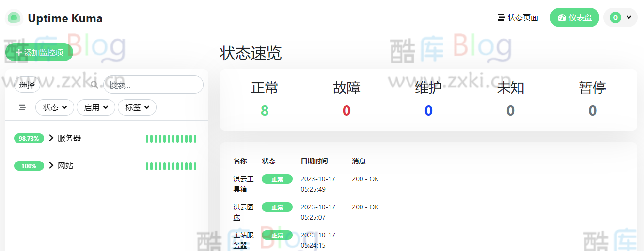Viewport: 644px width, 251px height.
Task: Click the list sort/filter lines icon
Action: 22,108
